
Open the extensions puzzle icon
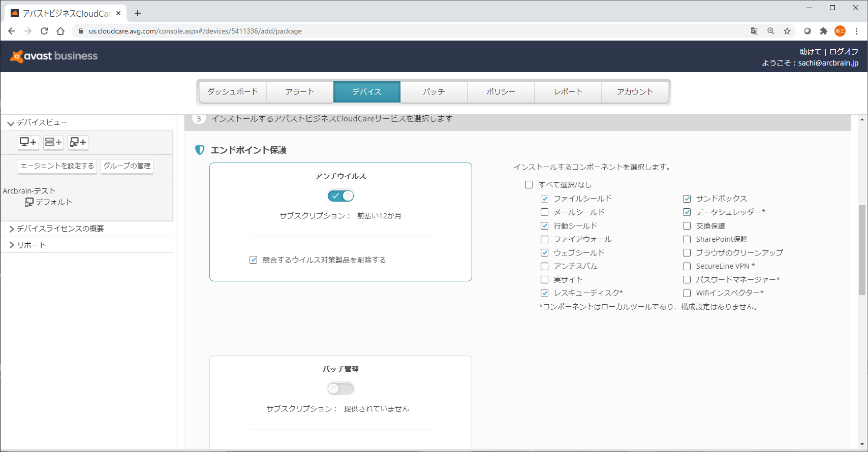tap(824, 31)
